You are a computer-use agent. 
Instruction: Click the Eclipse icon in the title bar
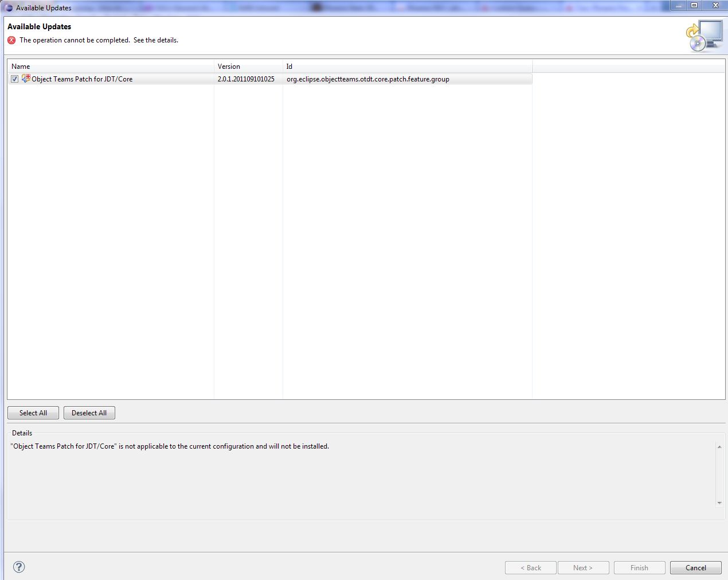[x=9, y=8]
